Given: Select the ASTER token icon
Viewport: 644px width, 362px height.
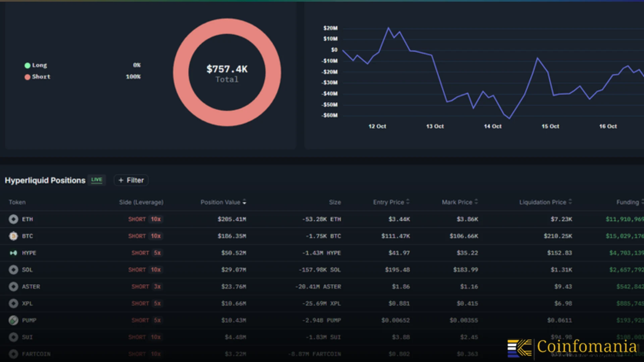Looking at the screenshot, I should pos(13,287).
